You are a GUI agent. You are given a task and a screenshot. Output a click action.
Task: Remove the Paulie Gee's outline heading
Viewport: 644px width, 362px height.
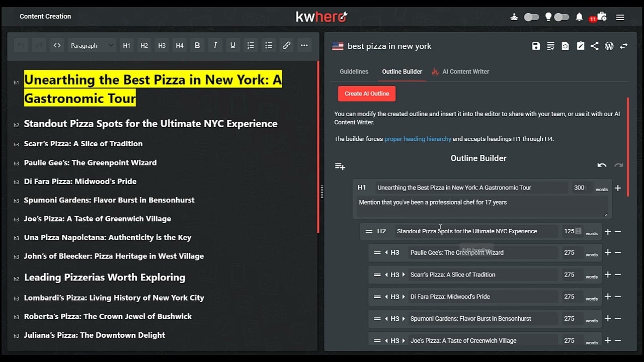(618, 253)
